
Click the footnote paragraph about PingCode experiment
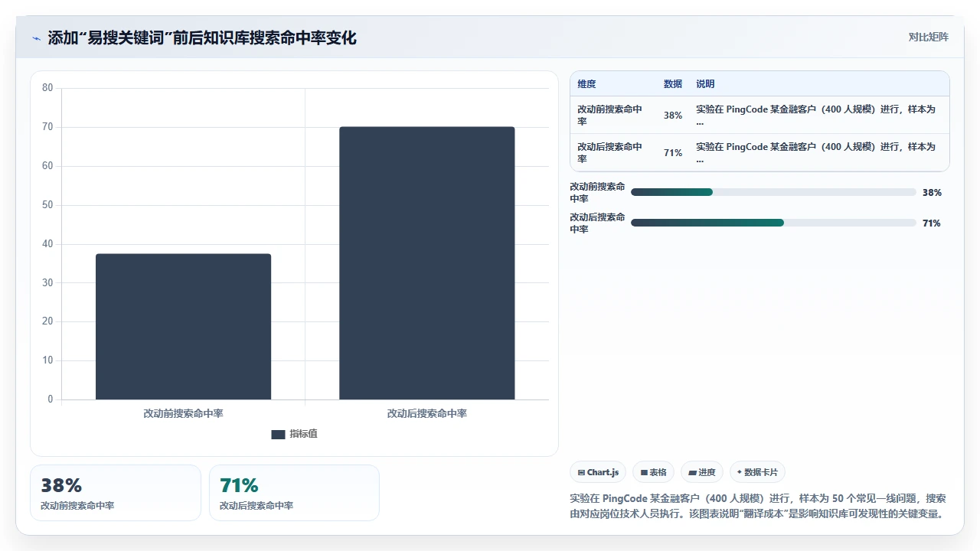pyautogui.click(x=759, y=506)
